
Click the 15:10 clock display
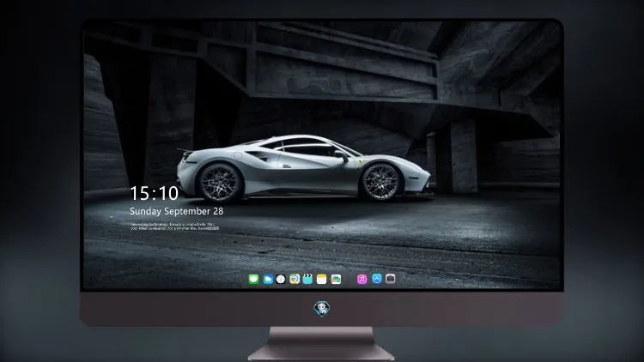(x=154, y=193)
